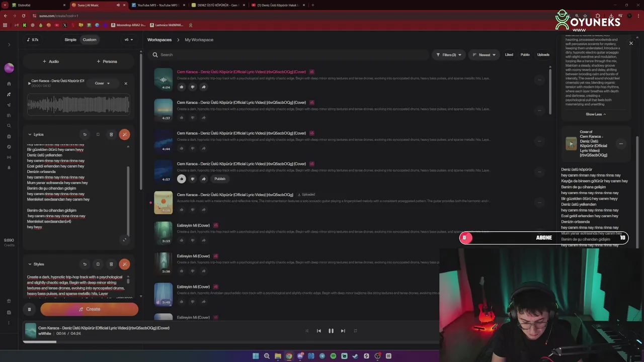Viewport: 644px width, 362px height.
Task: Filter songs by Uploads
Action: 543,55
